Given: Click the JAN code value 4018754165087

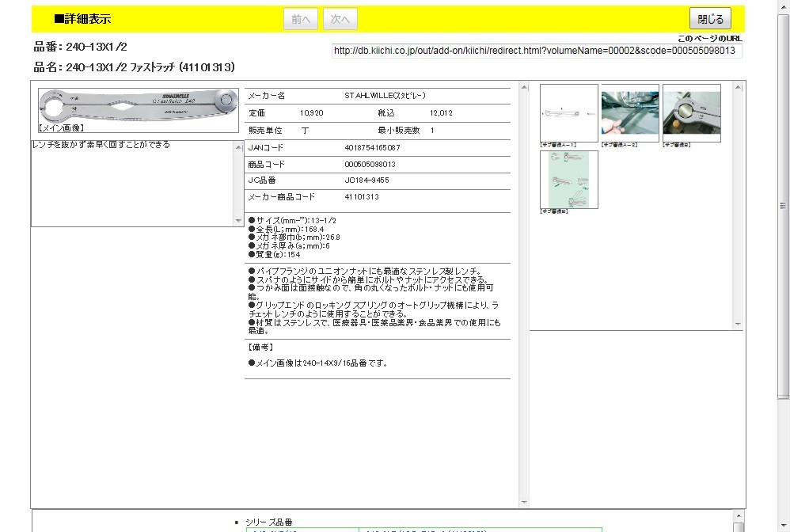Looking at the screenshot, I should tap(372, 147).
